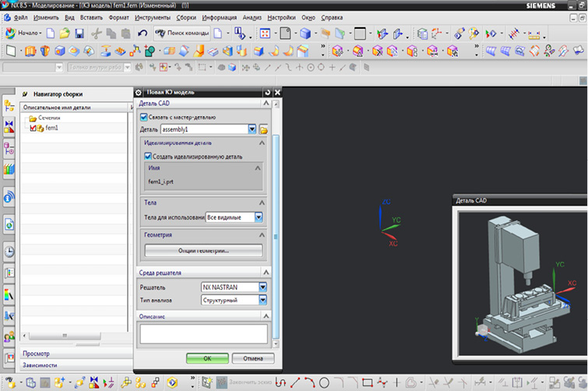Click the shaded blue cube rendering style icon

tap(305, 33)
